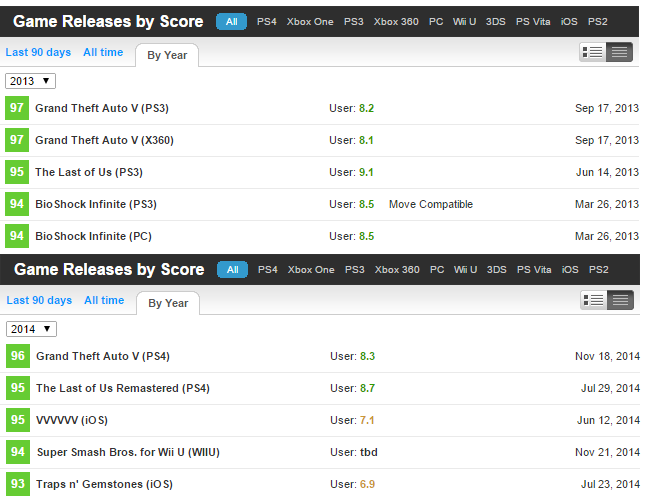Click user score tbd for Super Smash Bros.
Screen dimensions: 648x501
[369, 452]
